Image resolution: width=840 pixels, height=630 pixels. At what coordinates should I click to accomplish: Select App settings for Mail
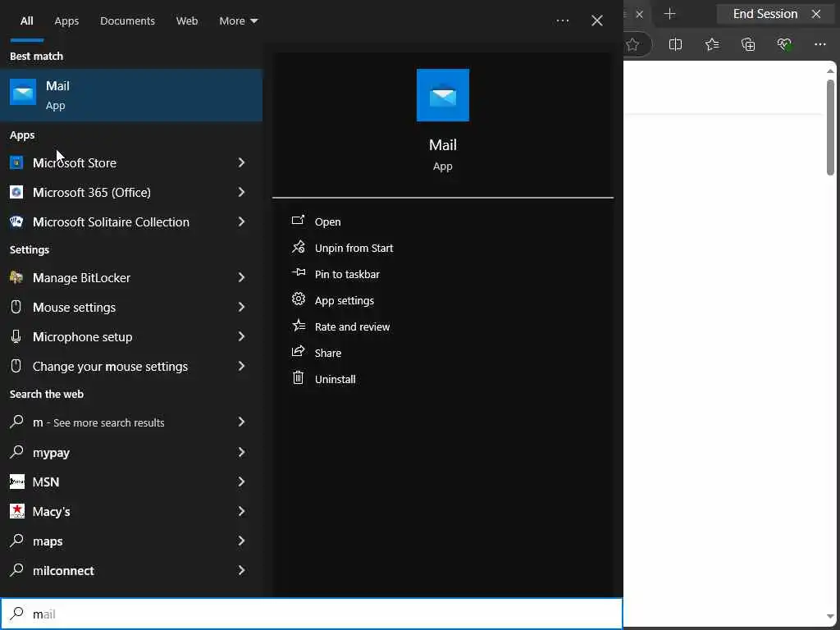coord(345,300)
